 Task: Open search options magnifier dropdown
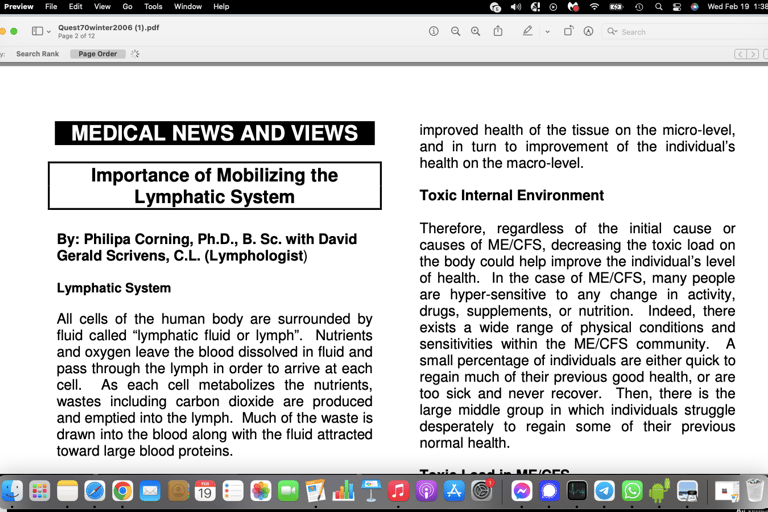click(x=612, y=31)
